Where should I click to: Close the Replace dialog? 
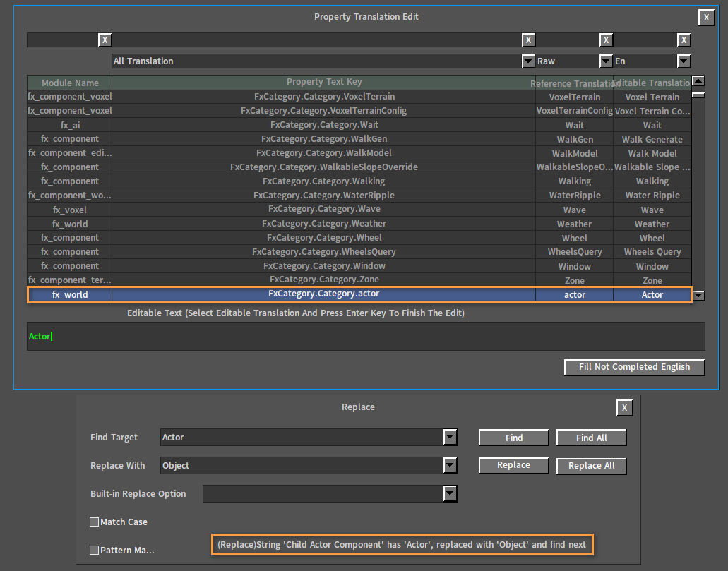[x=624, y=407]
